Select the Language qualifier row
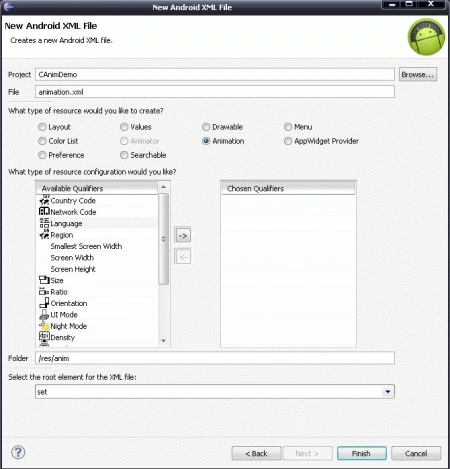 tap(97, 223)
